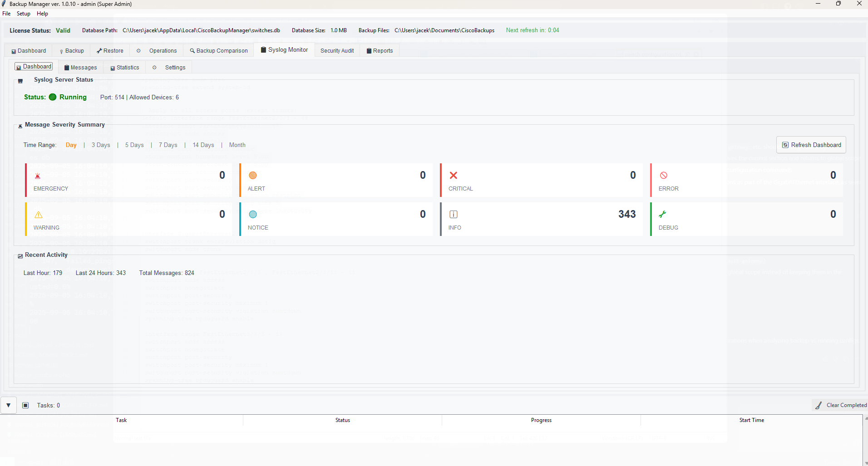Click the Reports tab icon

[369, 51]
